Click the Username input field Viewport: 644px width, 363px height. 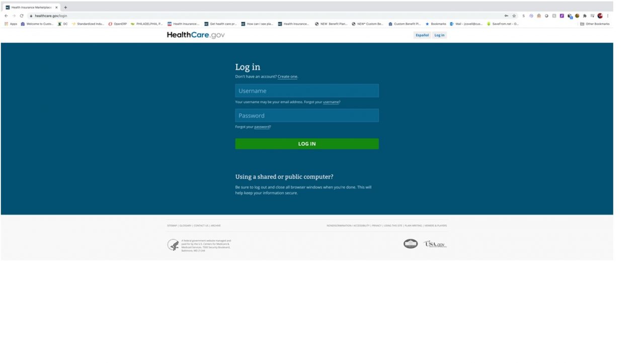pos(306,90)
